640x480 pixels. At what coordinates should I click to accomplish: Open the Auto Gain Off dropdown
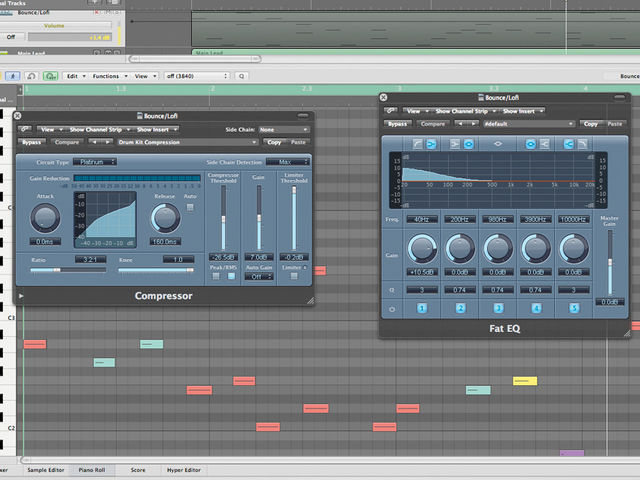pos(259,277)
